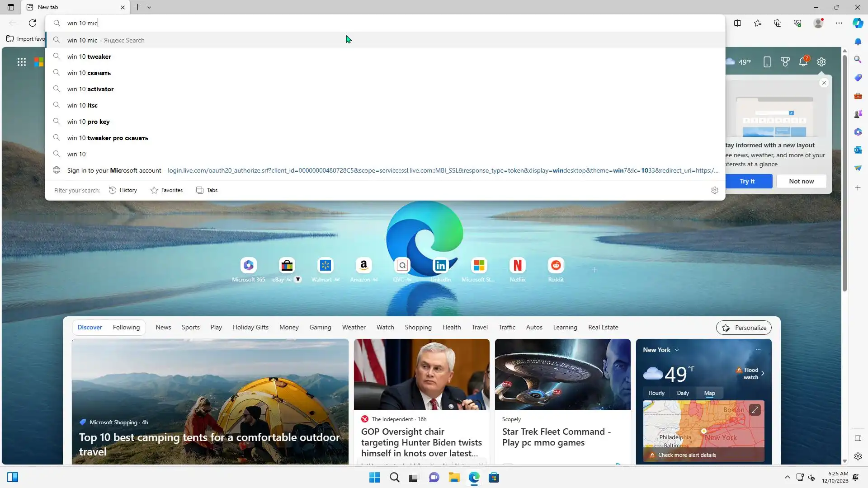
Task: Filter search suggestions by Favorites
Action: click(x=166, y=190)
